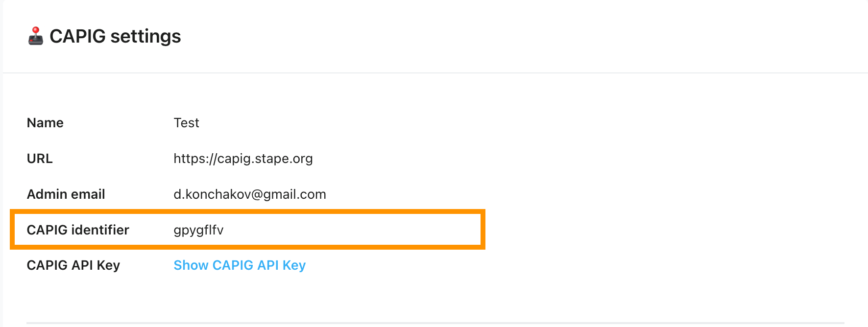Click the gmail.com part of the admin email
The width and height of the screenshot is (868, 327).
294,194
